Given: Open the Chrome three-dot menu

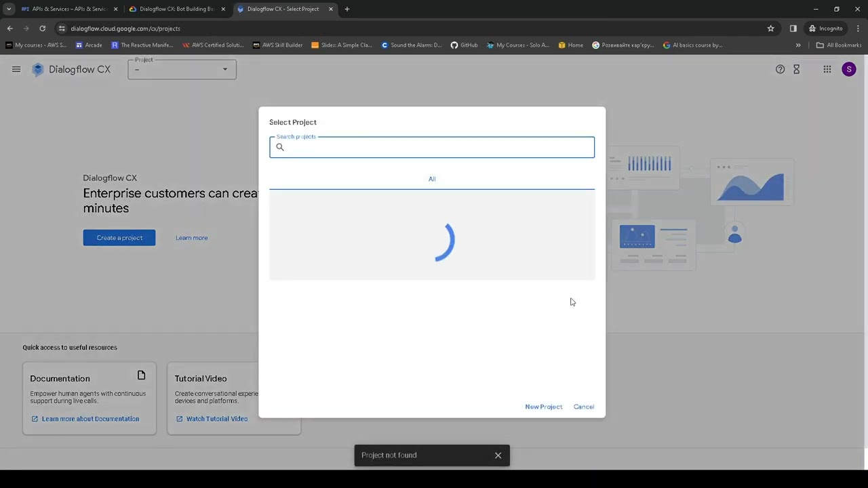Looking at the screenshot, I should pyautogui.click(x=859, y=28).
